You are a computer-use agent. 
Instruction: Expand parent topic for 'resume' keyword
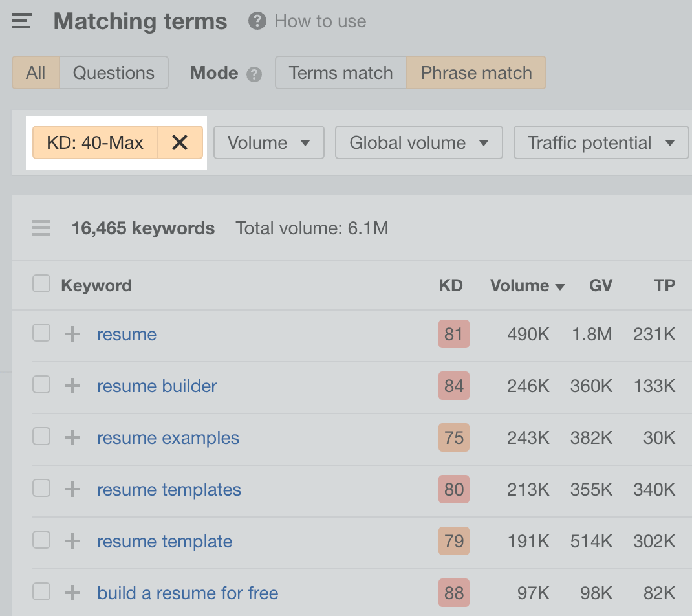71,334
